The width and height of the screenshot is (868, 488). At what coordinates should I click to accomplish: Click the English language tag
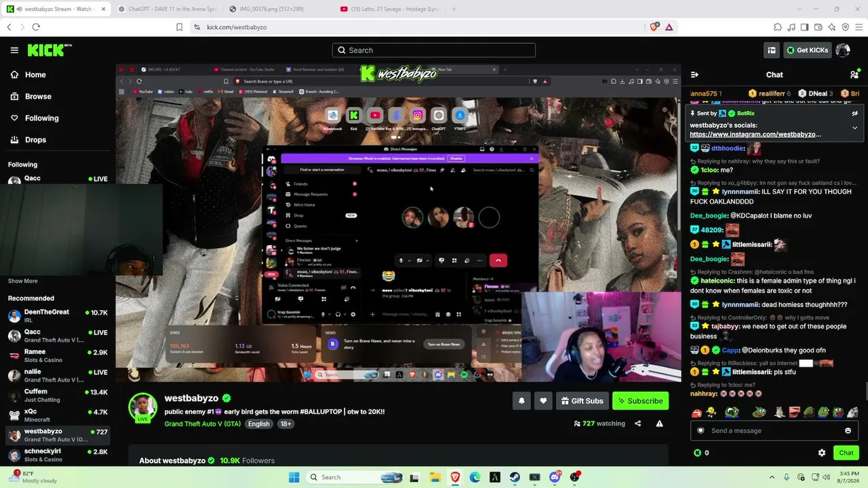(258, 424)
